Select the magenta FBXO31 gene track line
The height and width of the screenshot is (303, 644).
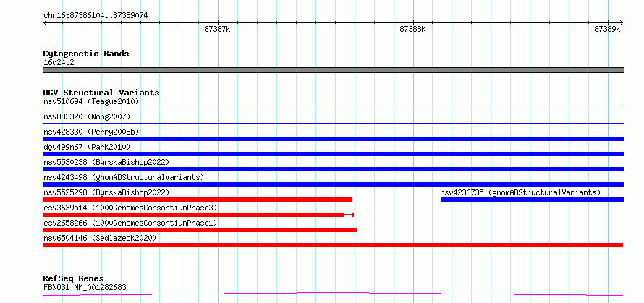333,294
